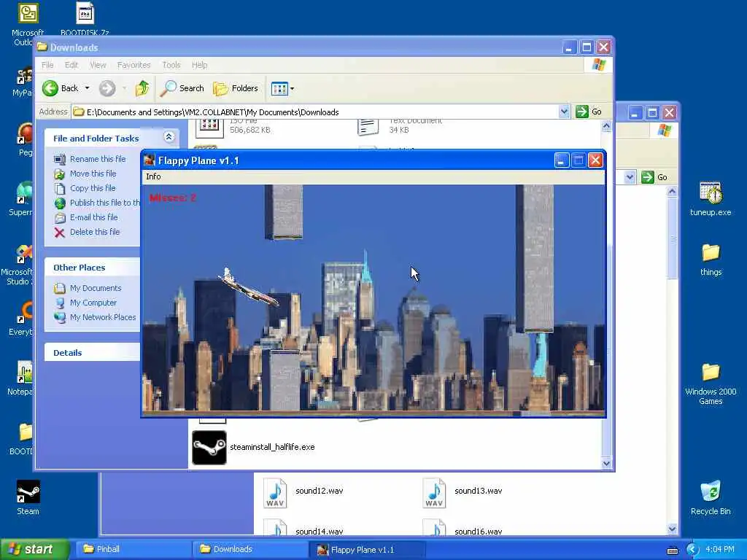The height and width of the screenshot is (560, 747).
Task: Click the Back arrow in Downloads toolbar
Action: coord(50,88)
